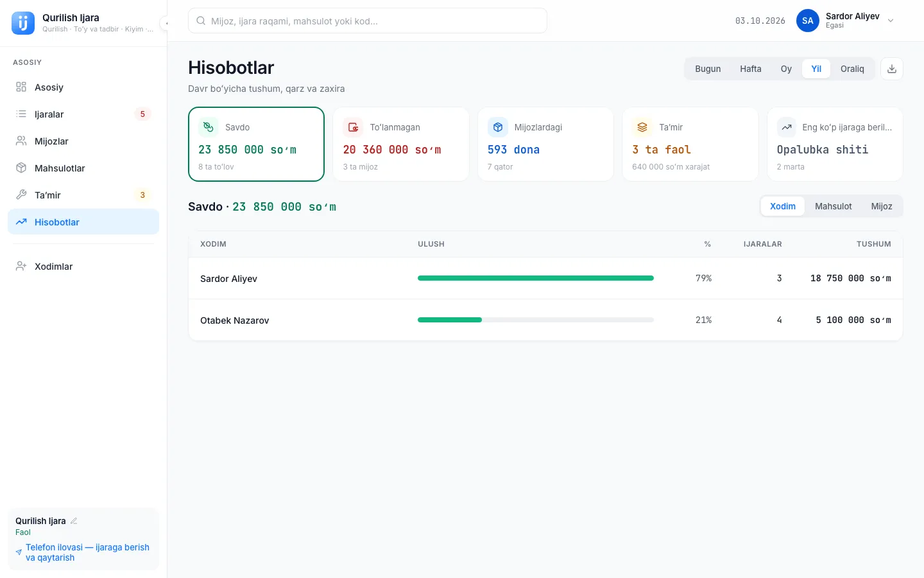Click the To'lanmagan card wallet icon
This screenshot has height=578, width=924.
(x=353, y=127)
